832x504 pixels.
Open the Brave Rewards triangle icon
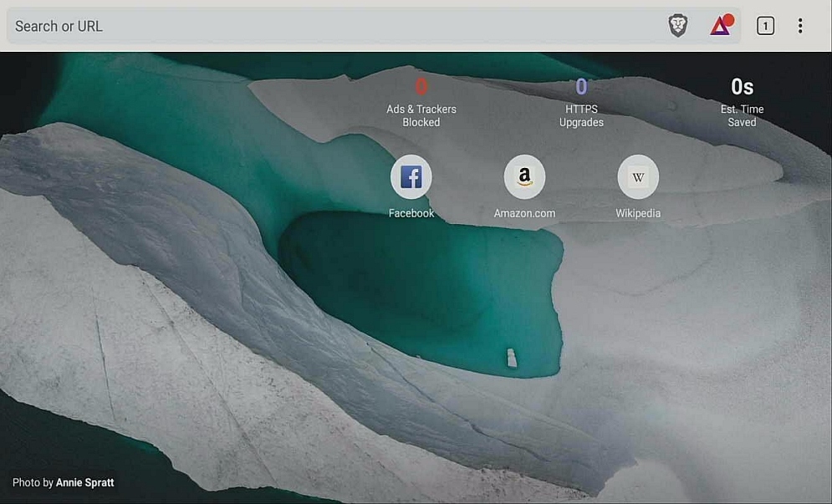tap(722, 25)
